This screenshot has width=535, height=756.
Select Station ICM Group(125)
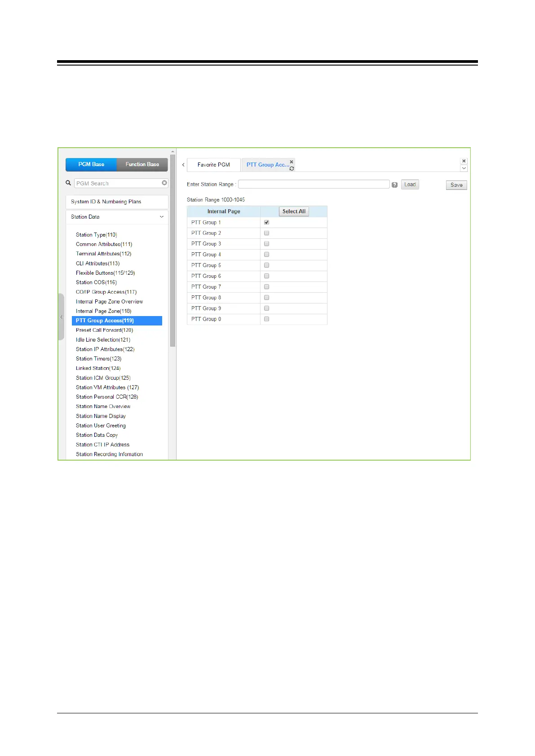103,378
